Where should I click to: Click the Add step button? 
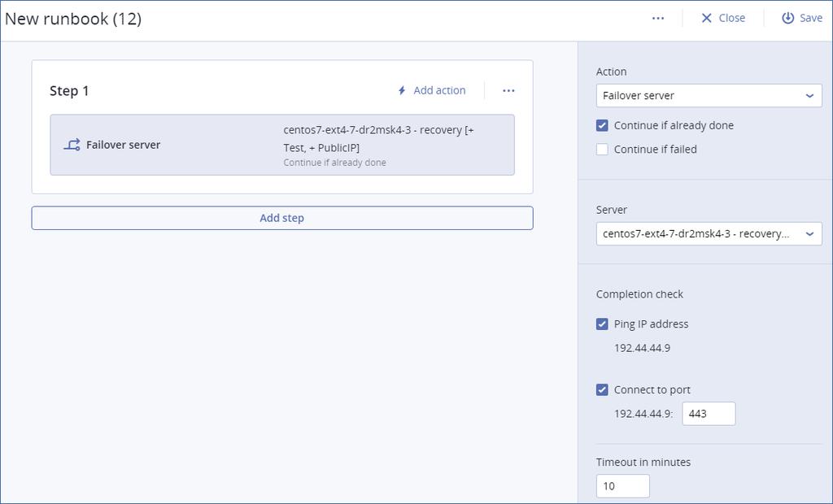[x=282, y=218]
